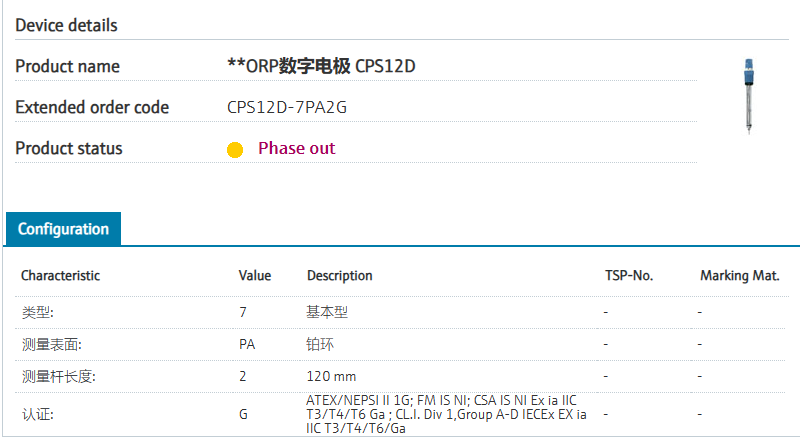Click the Characteristic column header
The image size is (800, 439).
(60, 276)
